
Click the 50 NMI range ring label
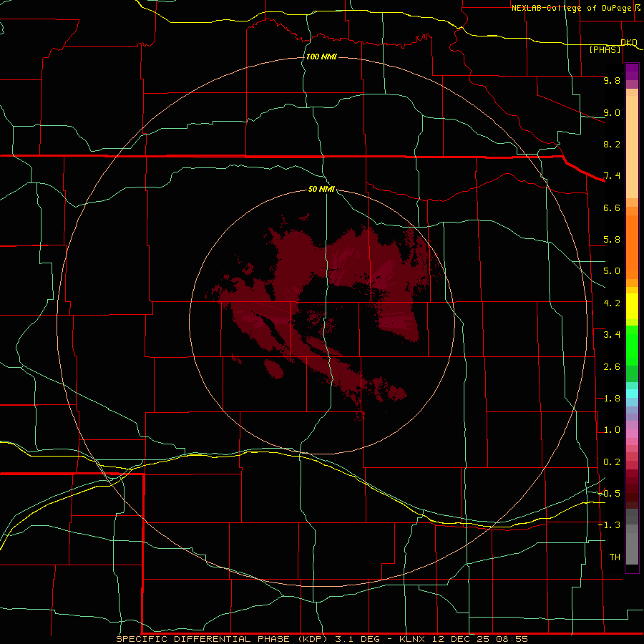321,189
